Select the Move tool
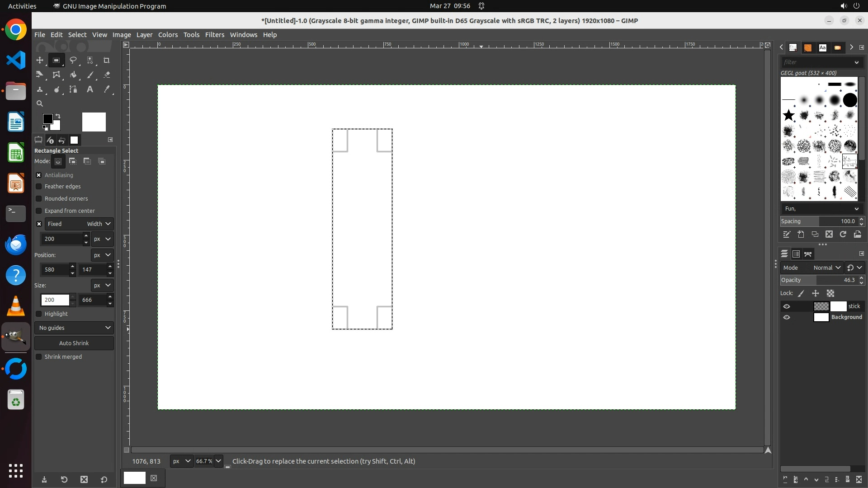Image resolution: width=868 pixels, height=488 pixels. 40,60
